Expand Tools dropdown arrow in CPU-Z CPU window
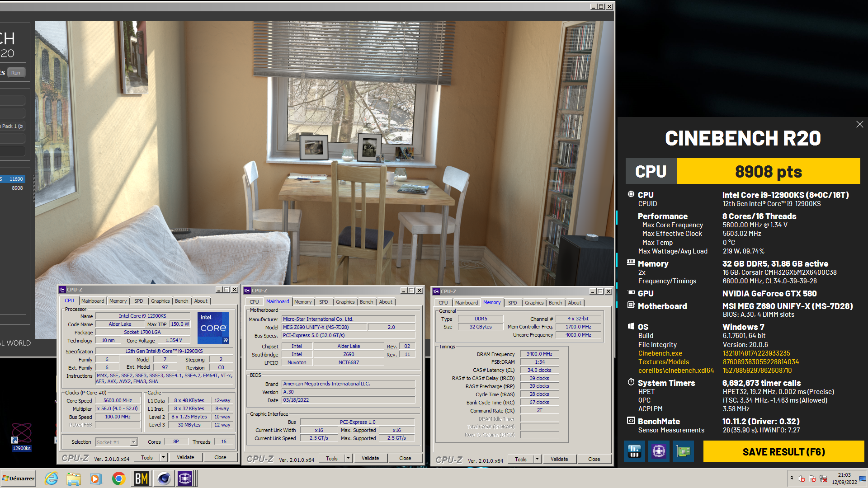Image resolution: width=868 pixels, height=488 pixels. pyautogui.click(x=163, y=457)
